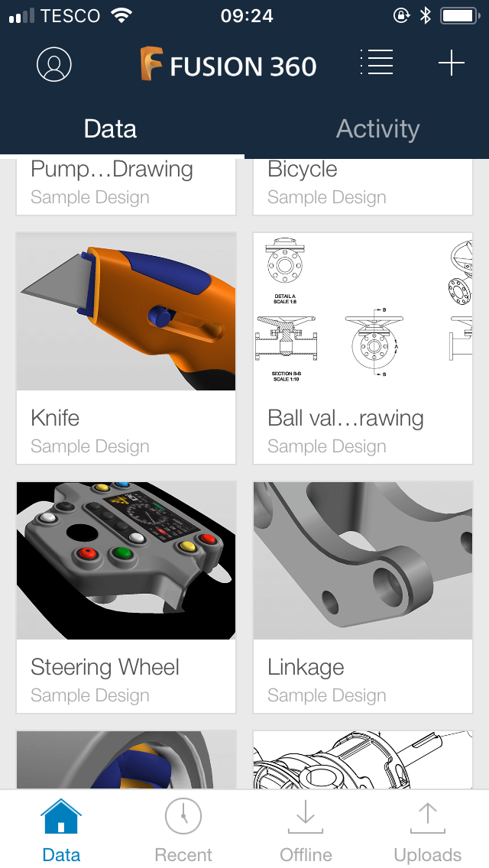The image size is (489, 868).
Task: Open the user profile icon
Action: [x=54, y=64]
